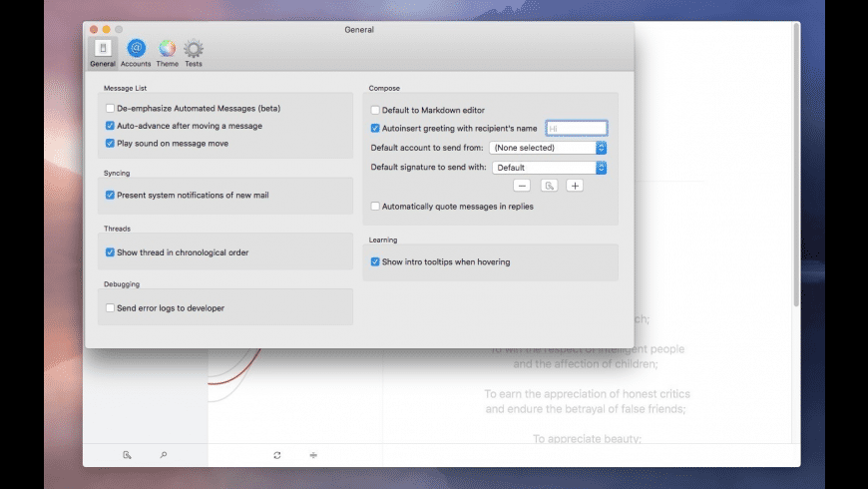
Task: Toggle Autoinsert greeting with recipient's name
Action: (375, 129)
